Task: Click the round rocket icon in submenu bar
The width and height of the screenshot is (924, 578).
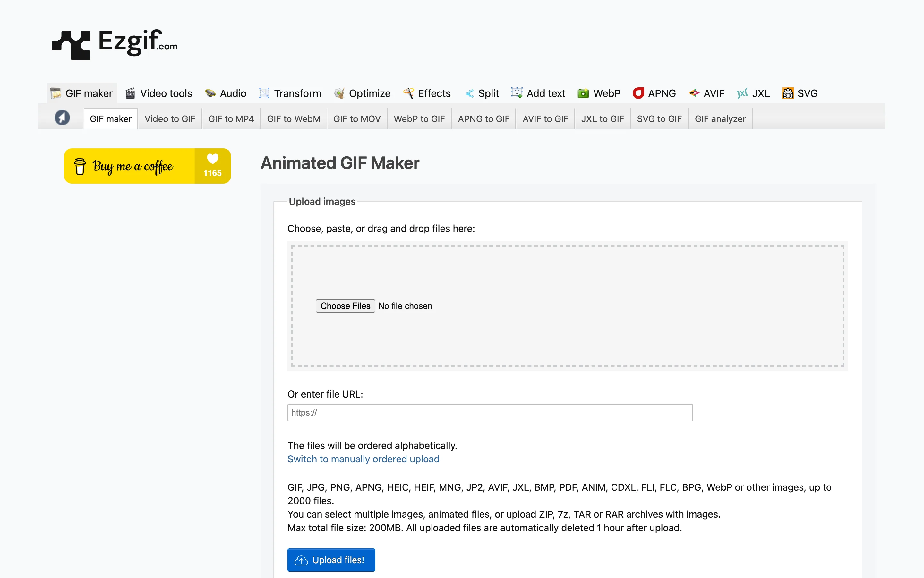Action: (x=62, y=118)
